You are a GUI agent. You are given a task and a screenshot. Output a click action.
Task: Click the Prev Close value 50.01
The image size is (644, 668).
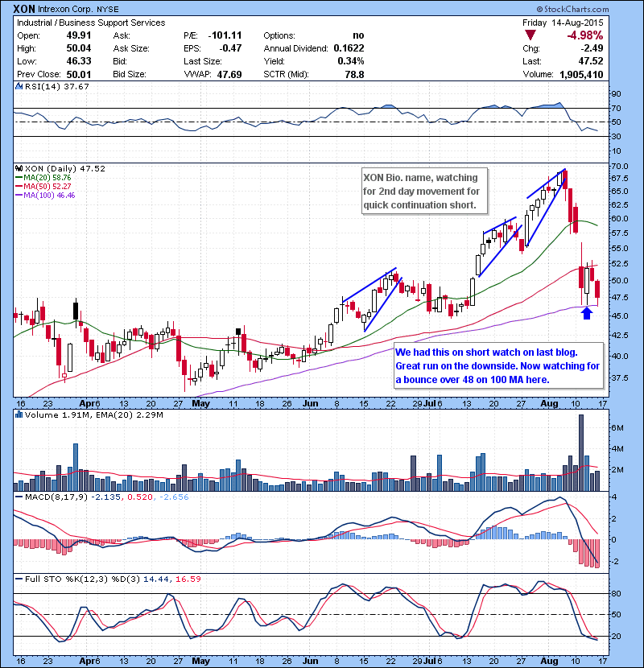79,74
